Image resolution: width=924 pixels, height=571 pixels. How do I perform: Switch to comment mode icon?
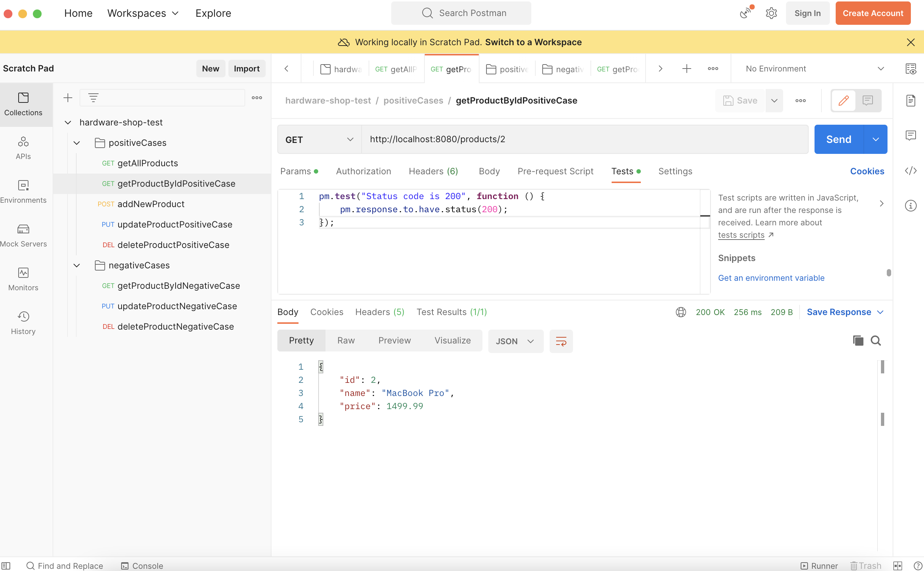[x=868, y=101]
